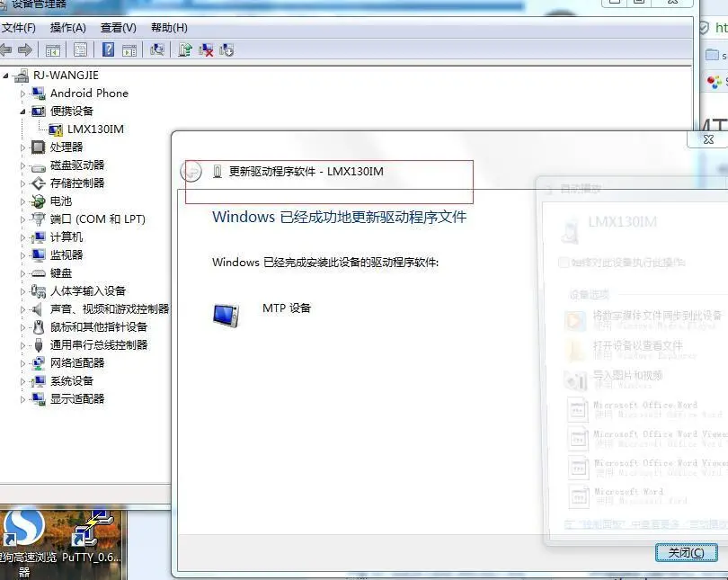Expand the 人体学输入设备 node
This screenshot has height=580, width=728.
point(22,291)
